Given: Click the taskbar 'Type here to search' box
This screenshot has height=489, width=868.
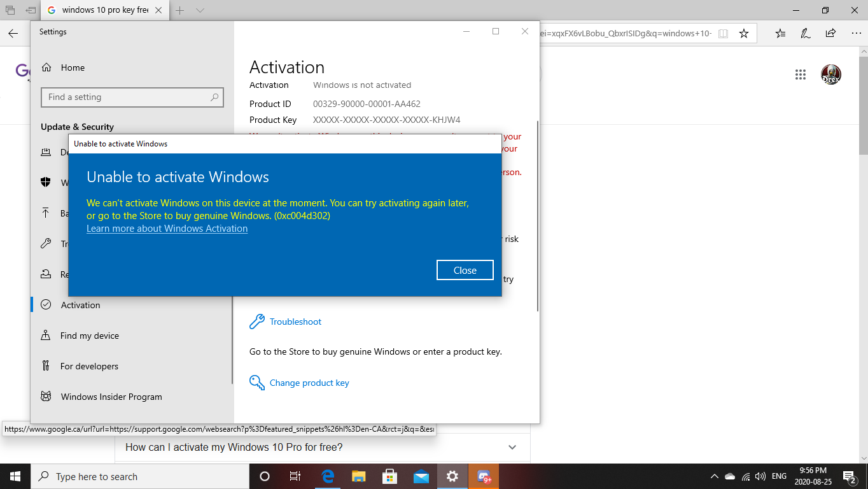Looking at the screenshot, I should click(140, 476).
